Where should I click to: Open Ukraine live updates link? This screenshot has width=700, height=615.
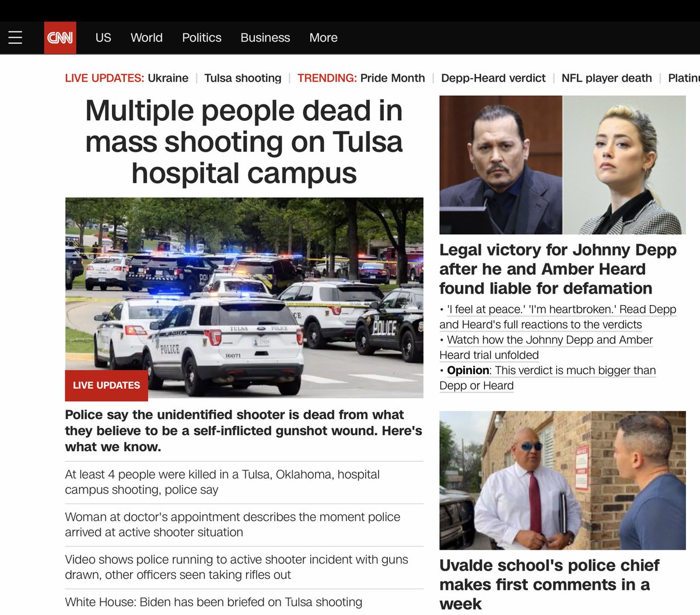pos(168,78)
